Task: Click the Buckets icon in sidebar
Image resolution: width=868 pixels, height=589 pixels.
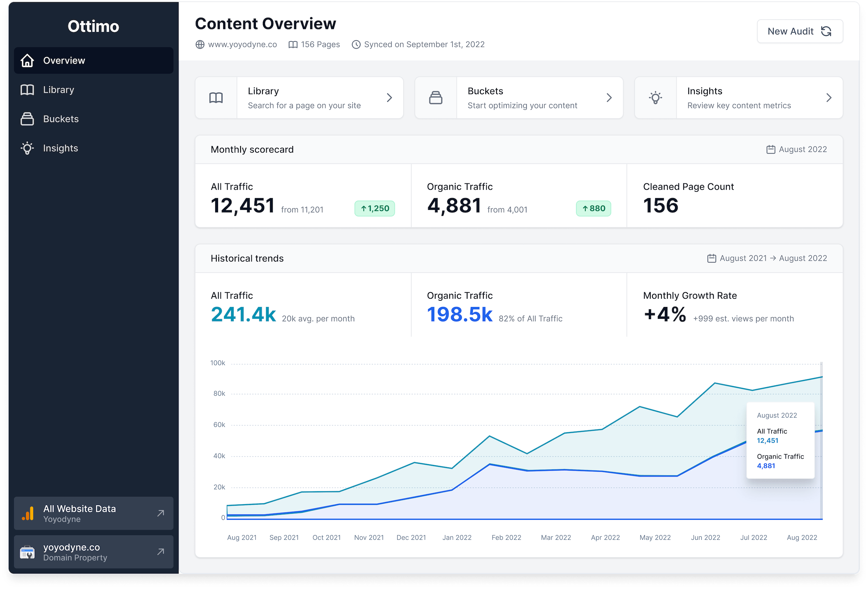Action: click(x=27, y=119)
